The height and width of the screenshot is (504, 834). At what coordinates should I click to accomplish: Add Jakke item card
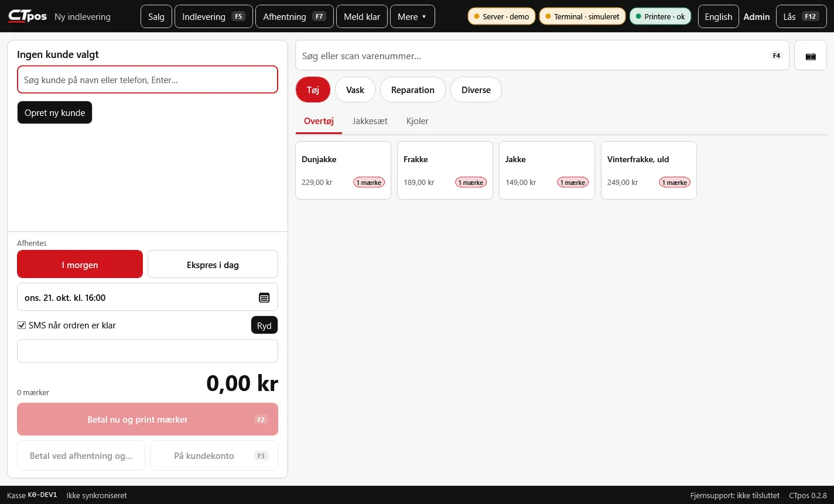(547, 170)
